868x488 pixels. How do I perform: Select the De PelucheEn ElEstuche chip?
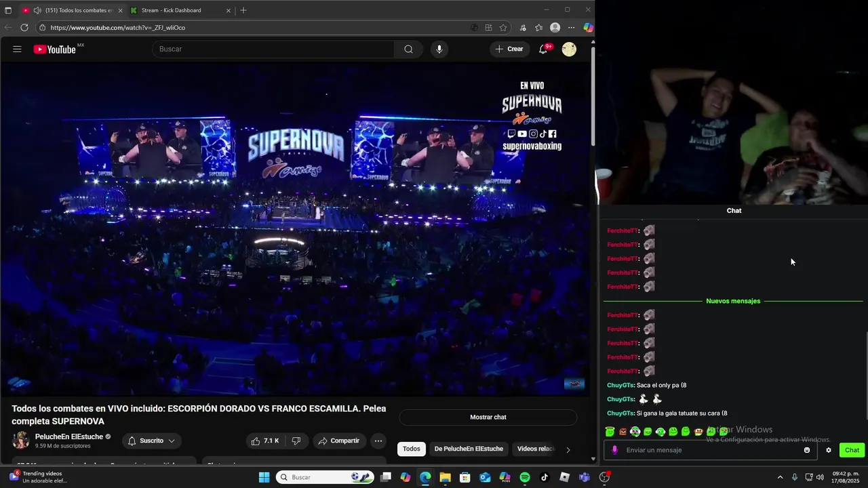pyautogui.click(x=469, y=449)
